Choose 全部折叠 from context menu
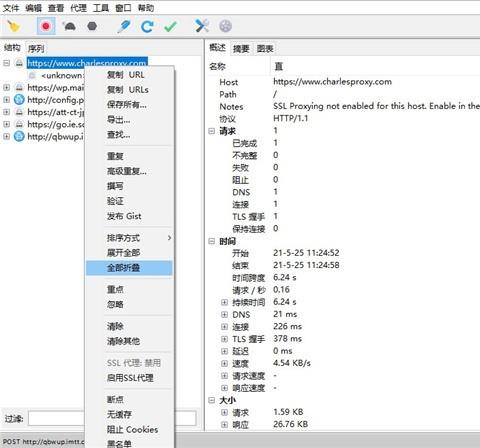The width and height of the screenshot is (480, 448). point(129,268)
